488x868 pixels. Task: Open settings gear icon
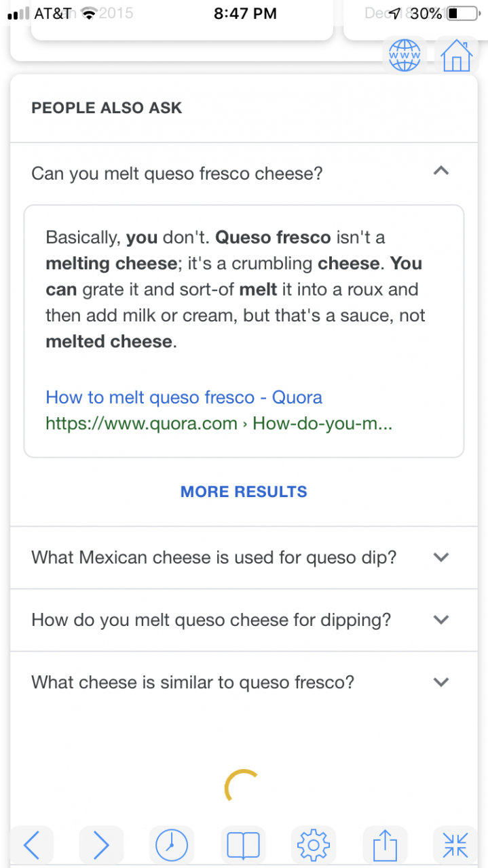(x=313, y=845)
